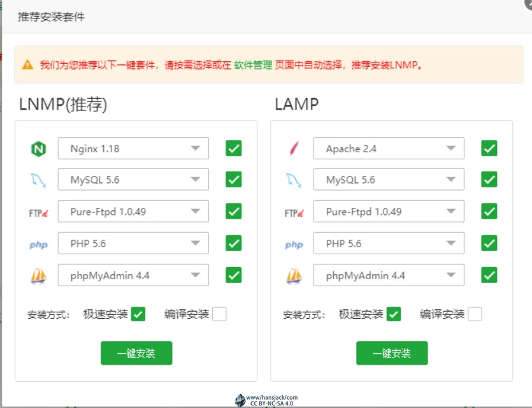This screenshot has width=532, height=408.
Task: Click the PHP icon in LNMP panel
Action: coord(38,244)
